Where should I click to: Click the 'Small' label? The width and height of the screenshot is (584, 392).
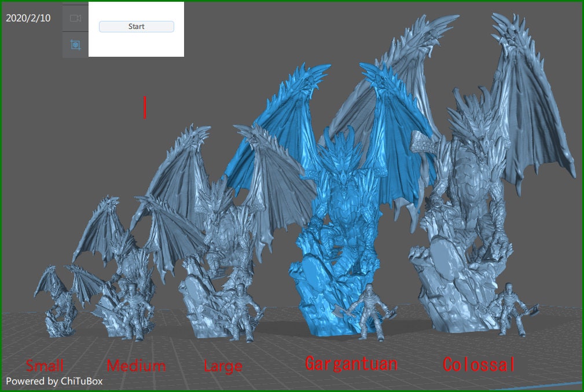(x=45, y=365)
